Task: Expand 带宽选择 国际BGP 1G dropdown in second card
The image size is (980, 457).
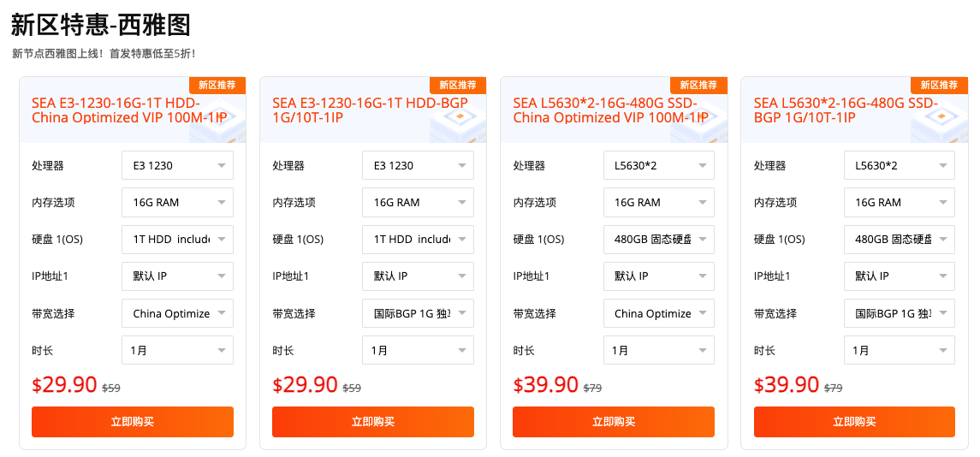Action: coord(419,313)
